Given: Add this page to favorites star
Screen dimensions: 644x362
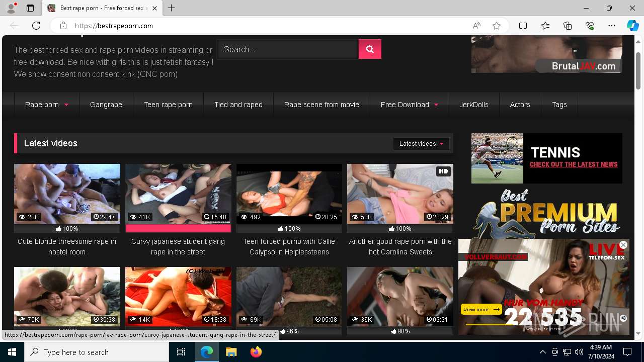Looking at the screenshot, I should point(497,26).
